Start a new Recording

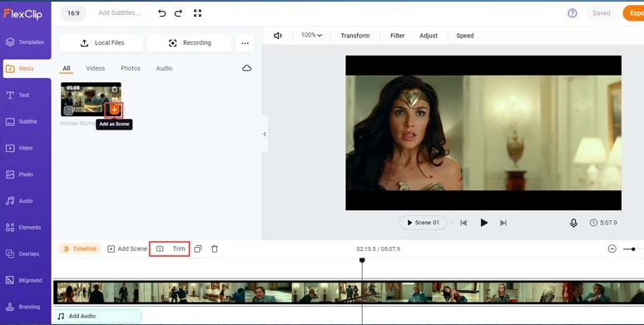(x=190, y=43)
